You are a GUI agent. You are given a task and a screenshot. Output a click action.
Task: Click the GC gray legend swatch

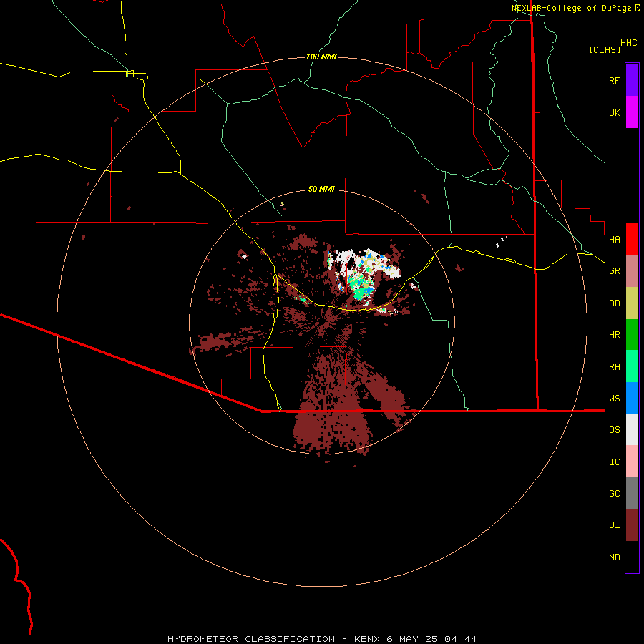pyautogui.click(x=632, y=493)
